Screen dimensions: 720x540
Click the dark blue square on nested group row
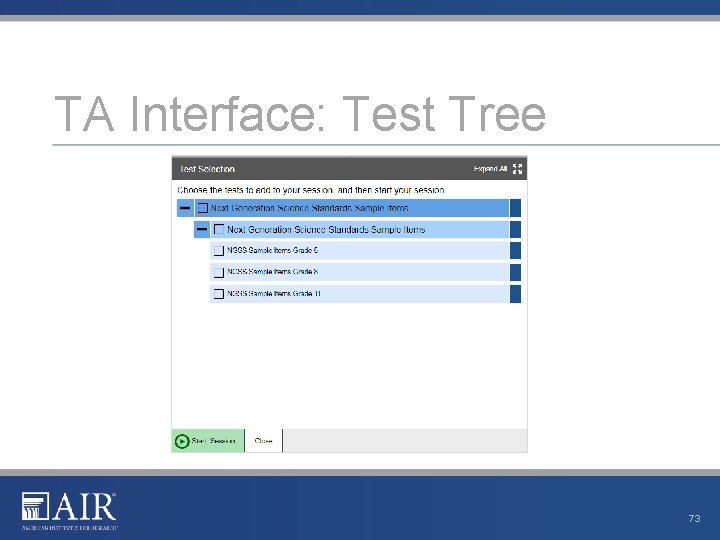[x=515, y=229]
